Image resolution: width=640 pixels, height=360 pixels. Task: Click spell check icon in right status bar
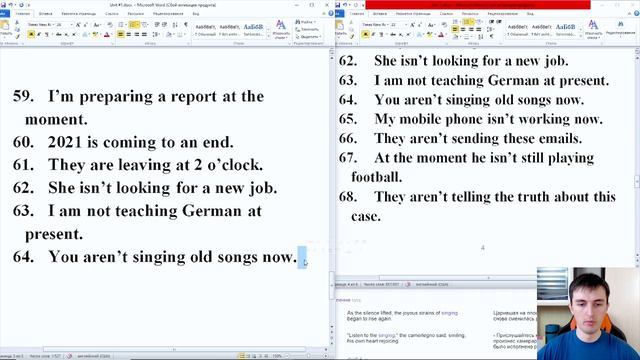(408, 284)
